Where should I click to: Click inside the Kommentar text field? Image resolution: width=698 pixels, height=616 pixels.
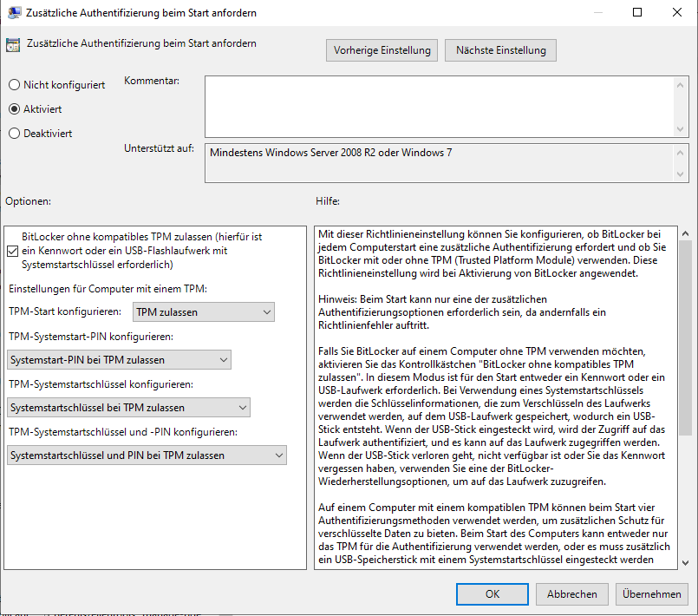click(x=440, y=107)
